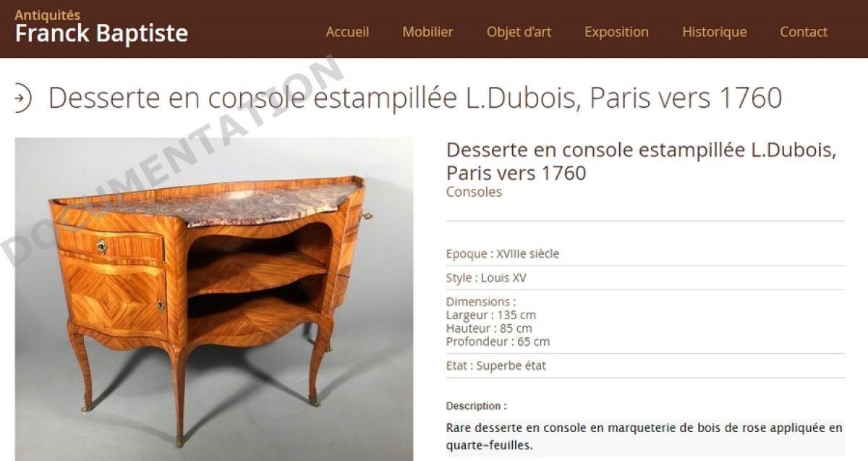Click the circled arrow icon beside the title
This screenshot has height=461, width=868.
pyautogui.click(x=22, y=98)
